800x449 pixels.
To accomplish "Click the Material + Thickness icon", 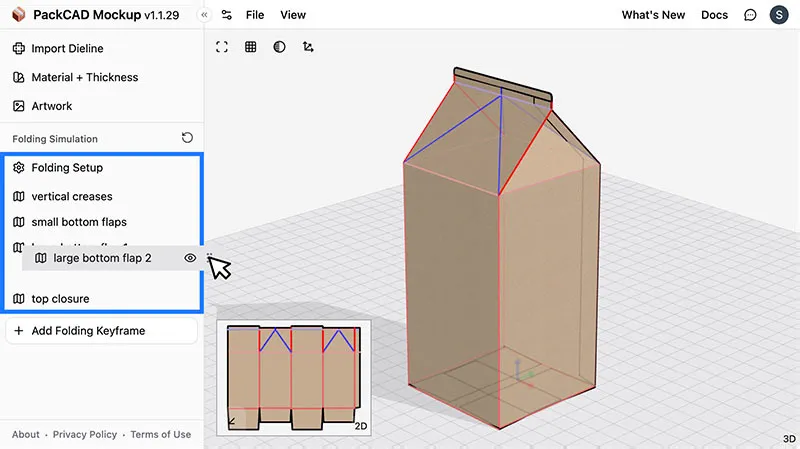I will (x=19, y=77).
